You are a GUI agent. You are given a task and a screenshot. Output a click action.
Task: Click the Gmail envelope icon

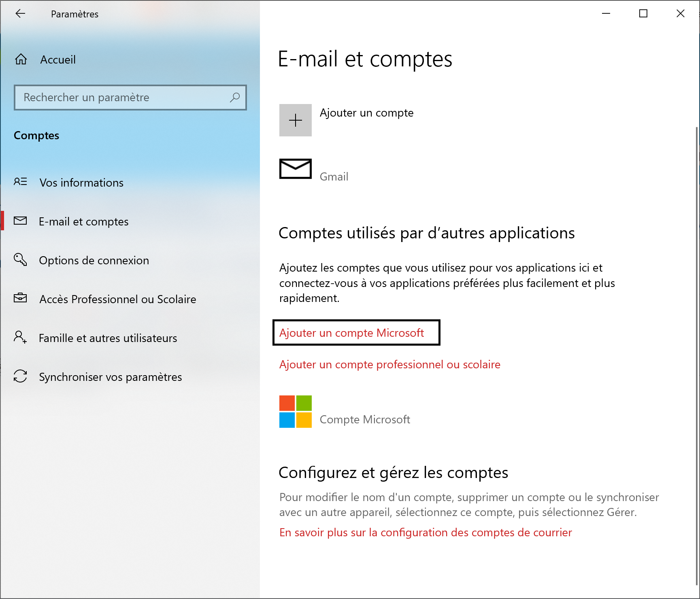click(x=296, y=169)
